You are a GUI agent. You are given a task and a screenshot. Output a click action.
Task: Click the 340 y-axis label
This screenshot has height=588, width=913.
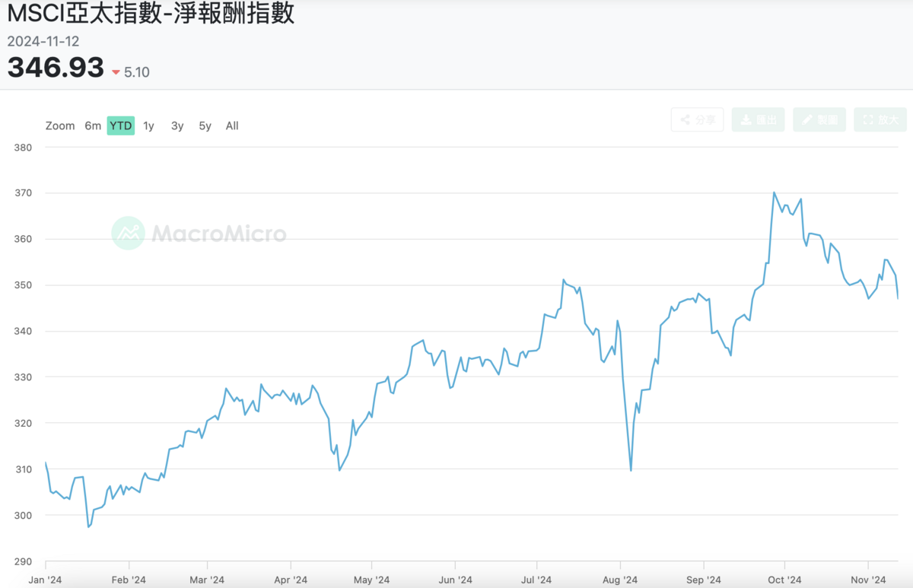pyautogui.click(x=23, y=331)
